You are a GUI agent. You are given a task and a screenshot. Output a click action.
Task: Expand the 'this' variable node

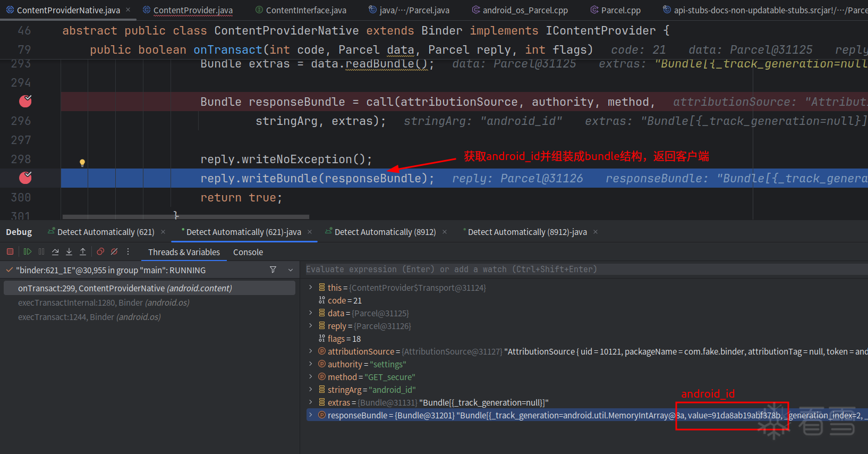pyautogui.click(x=311, y=288)
